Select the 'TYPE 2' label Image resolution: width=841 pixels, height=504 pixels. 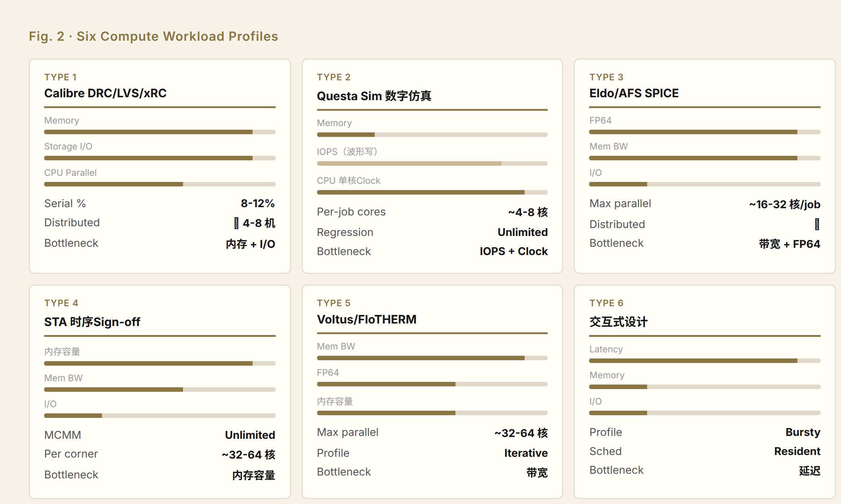[x=334, y=77]
